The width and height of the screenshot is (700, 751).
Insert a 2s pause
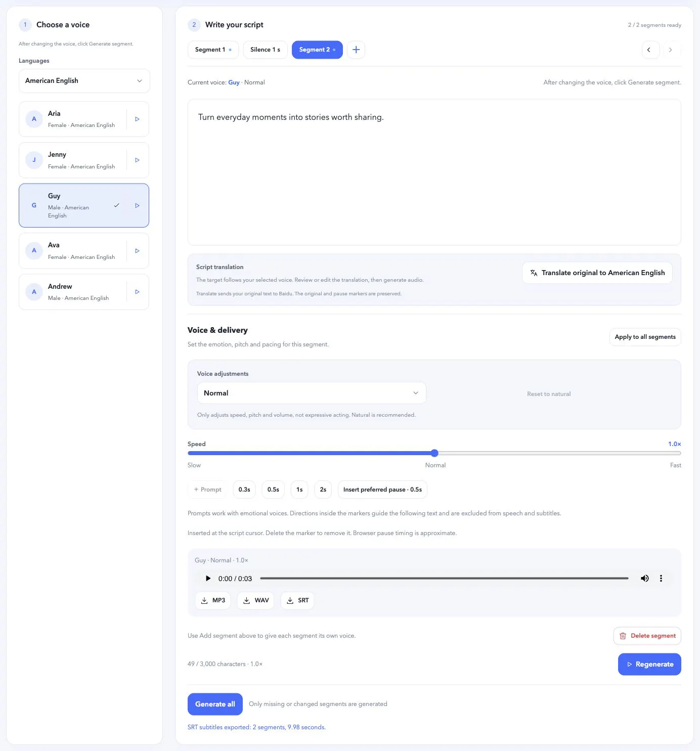pos(323,490)
